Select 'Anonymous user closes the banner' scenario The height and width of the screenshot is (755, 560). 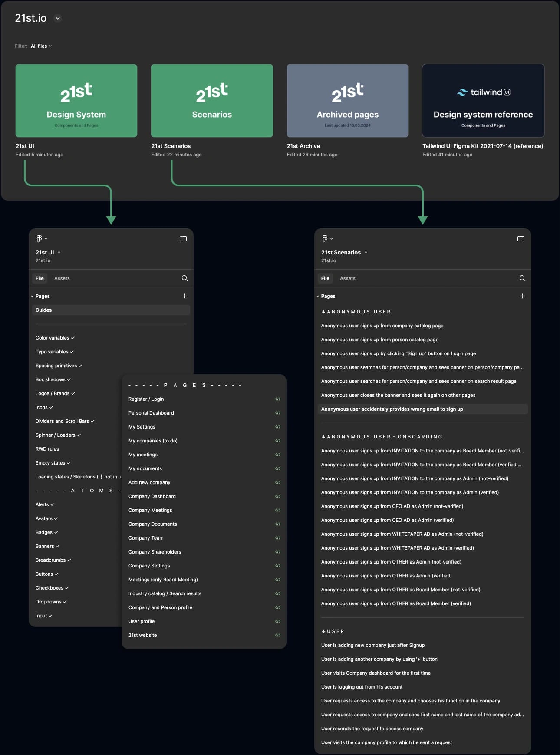(398, 395)
